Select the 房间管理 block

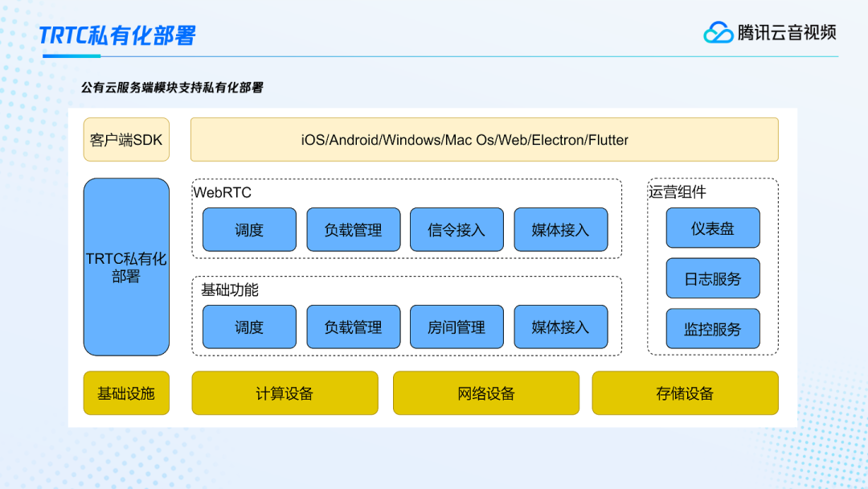pos(457,327)
